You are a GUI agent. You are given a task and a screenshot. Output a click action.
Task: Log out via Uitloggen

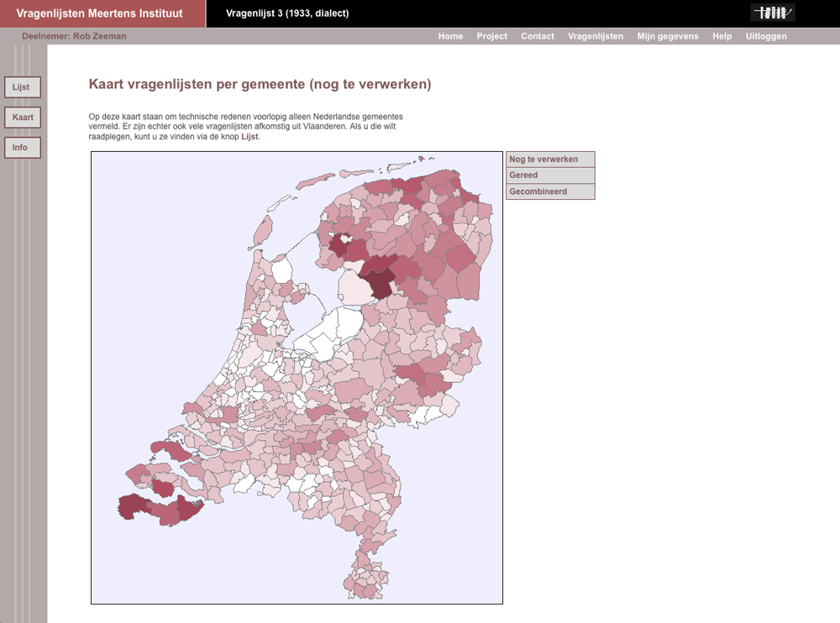point(766,36)
